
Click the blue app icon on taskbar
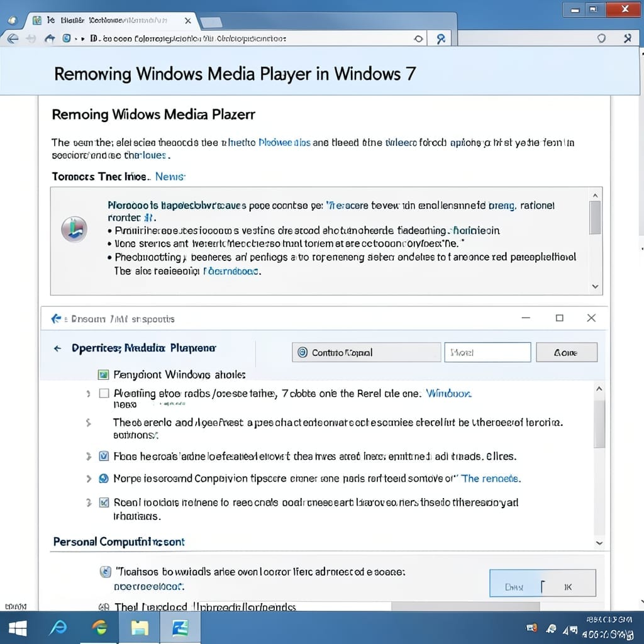180,628
